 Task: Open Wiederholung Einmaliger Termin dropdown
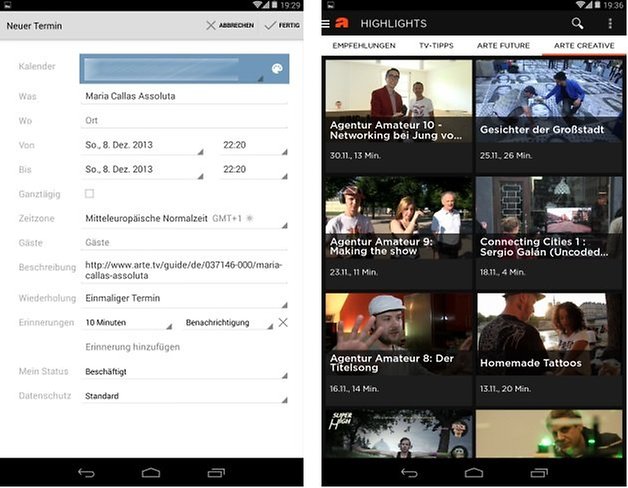[184, 298]
